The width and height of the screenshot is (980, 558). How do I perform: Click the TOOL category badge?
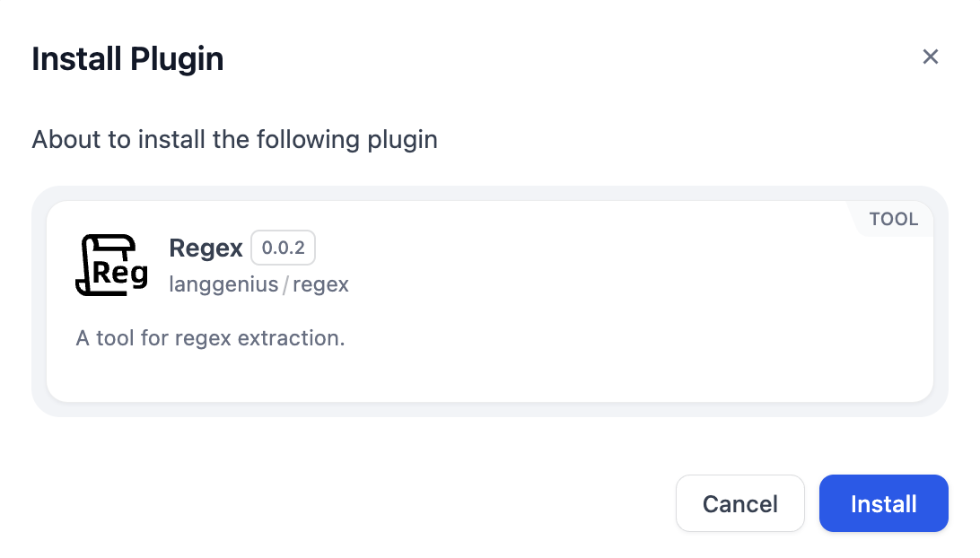893,219
